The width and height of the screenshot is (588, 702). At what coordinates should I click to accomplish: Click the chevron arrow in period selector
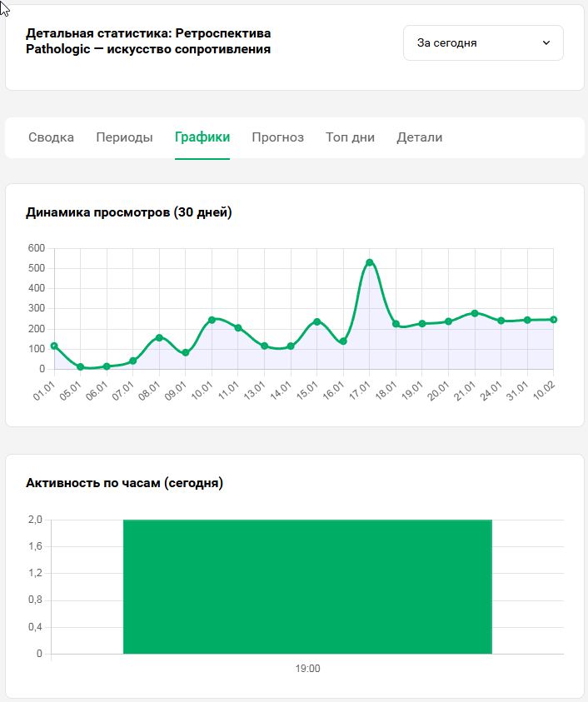(x=546, y=42)
